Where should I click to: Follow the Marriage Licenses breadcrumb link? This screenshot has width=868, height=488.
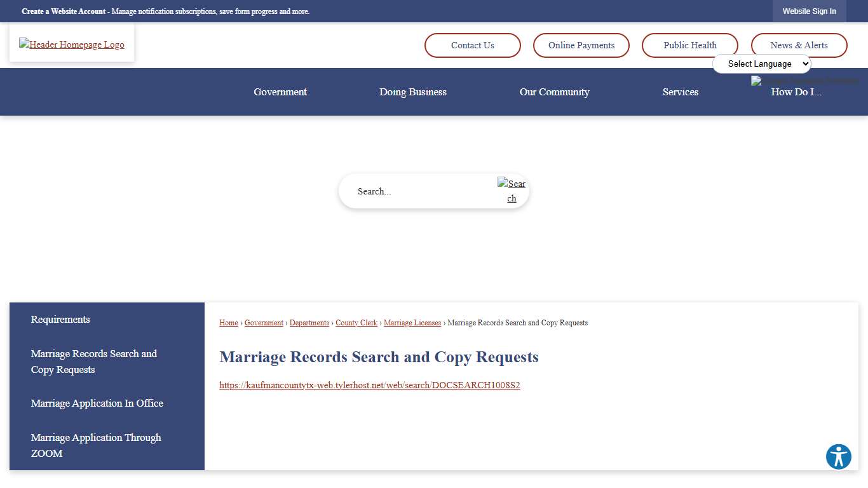(x=412, y=323)
